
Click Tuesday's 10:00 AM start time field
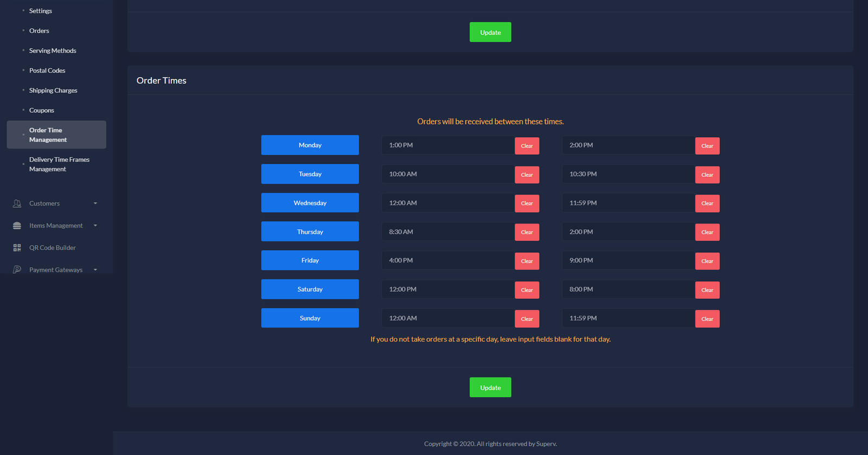[x=448, y=174]
